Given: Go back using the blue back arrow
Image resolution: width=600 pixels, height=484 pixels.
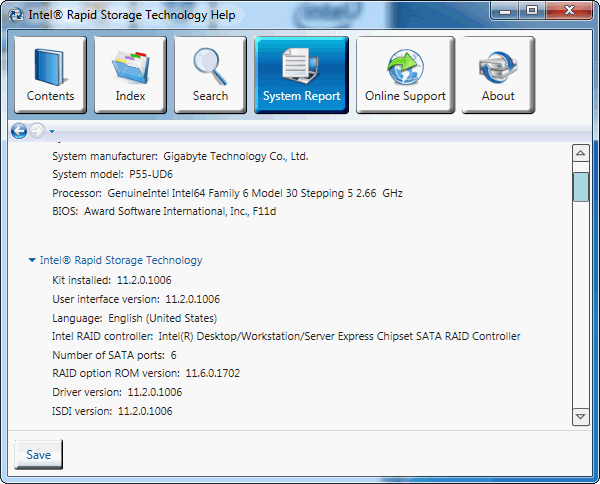Looking at the screenshot, I should (x=19, y=131).
